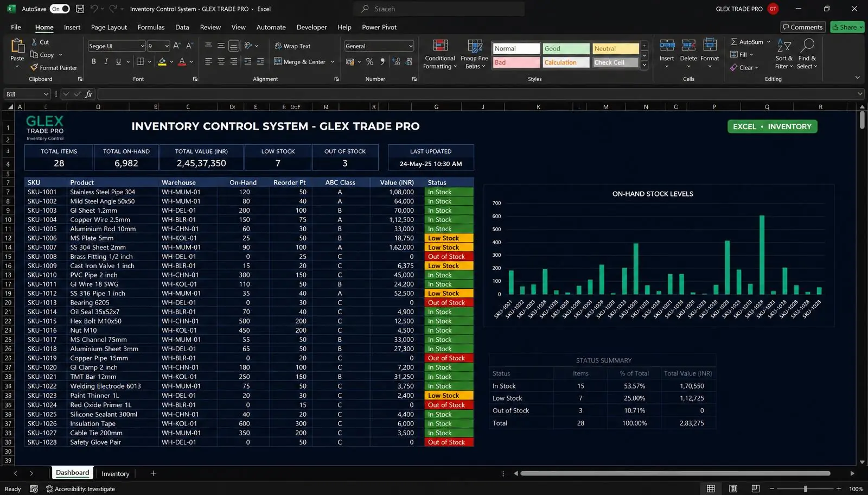Apply underline formatting
The height and width of the screenshot is (495, 868).
point(118,61)
